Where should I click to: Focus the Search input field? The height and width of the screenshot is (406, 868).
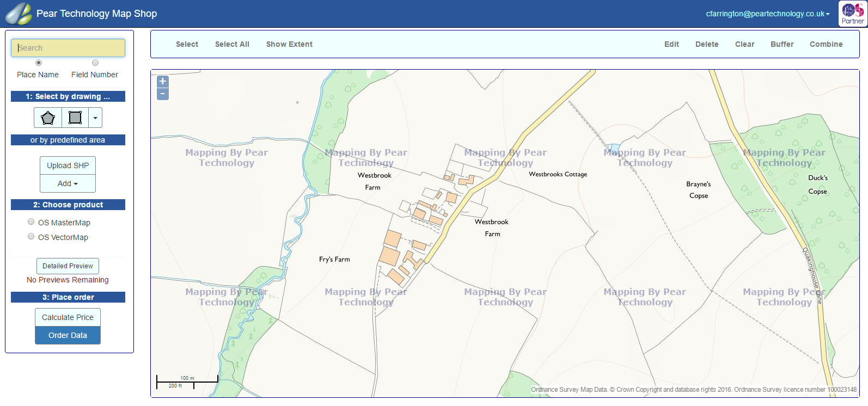click(x=68, y=48)
